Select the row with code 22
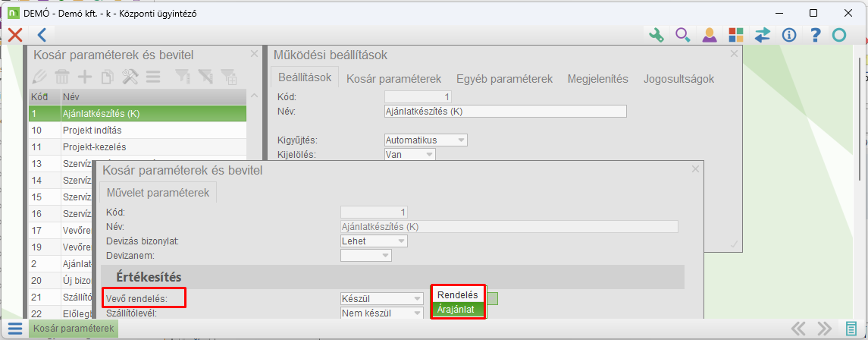868x340 pixels. click(62, 313)
